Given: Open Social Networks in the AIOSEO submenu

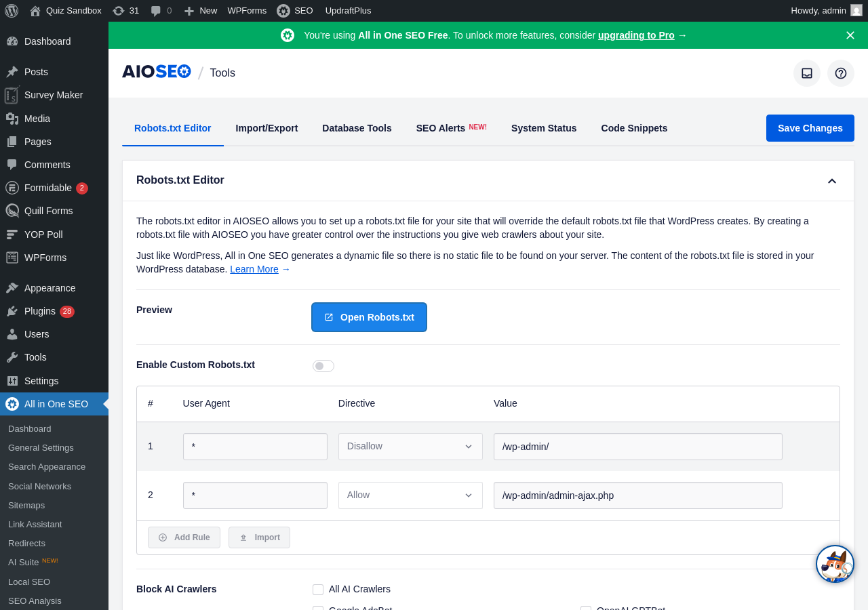Looking at the screenshot, I should (x=39, y=487).
